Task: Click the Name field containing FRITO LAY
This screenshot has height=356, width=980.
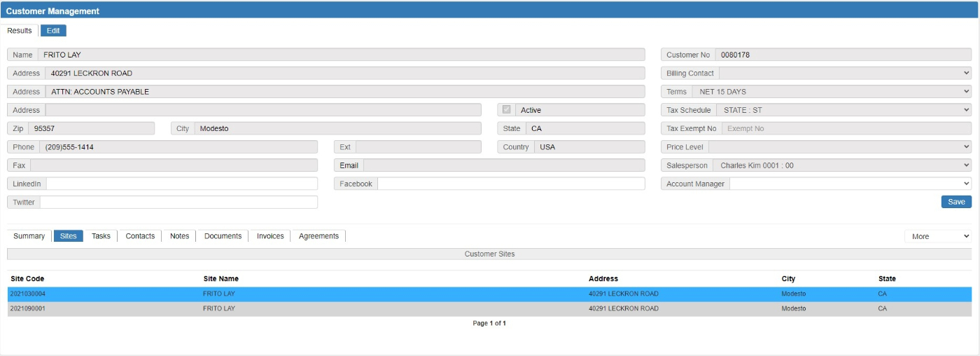Action: 341,55
